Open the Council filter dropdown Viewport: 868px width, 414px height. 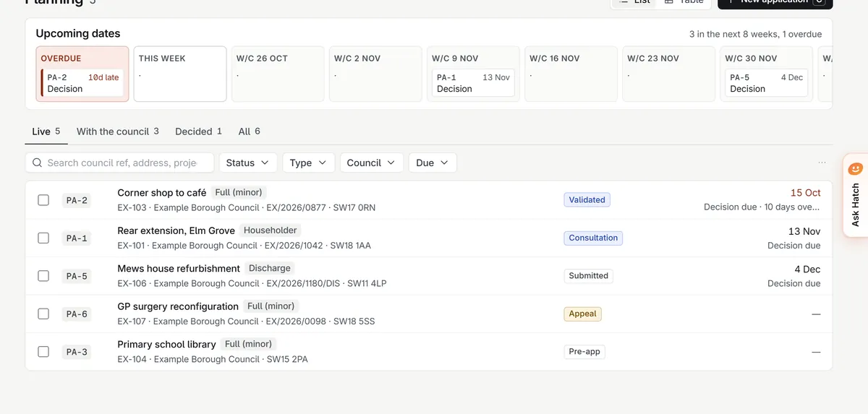(371, 163)
